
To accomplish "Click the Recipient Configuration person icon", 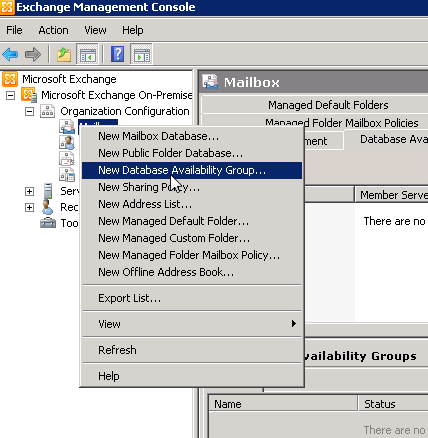I will 47,207.
